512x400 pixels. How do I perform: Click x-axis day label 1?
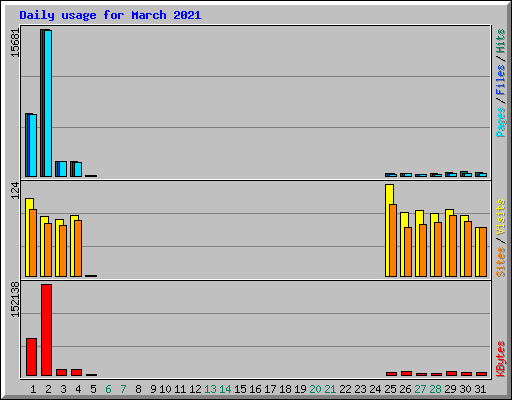[33, 389]
